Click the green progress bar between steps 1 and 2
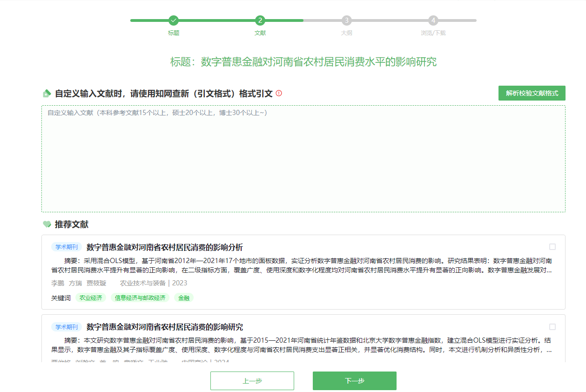The height and width of the screenshot is (392, 586). tap(217, 20)
